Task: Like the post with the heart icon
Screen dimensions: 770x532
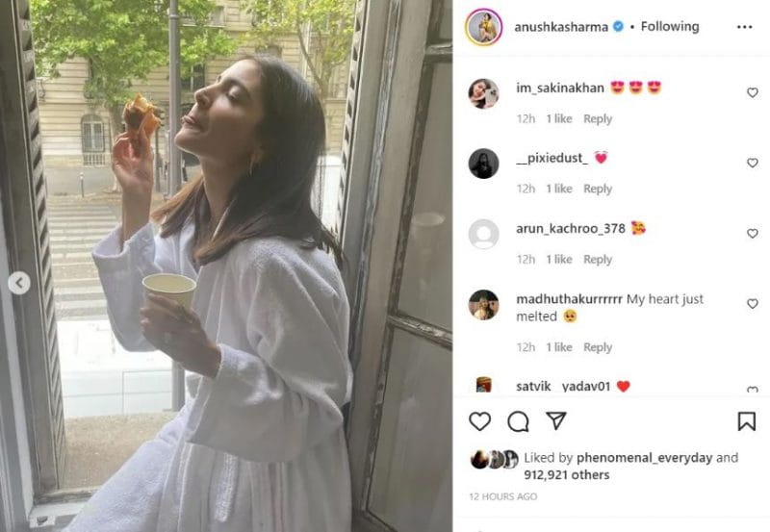Action: 479,421
